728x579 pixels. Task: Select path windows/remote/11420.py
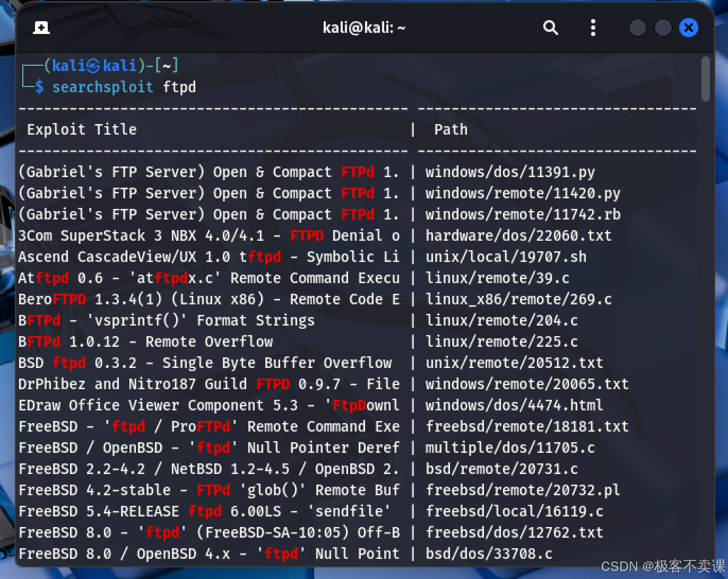[523, 193]
